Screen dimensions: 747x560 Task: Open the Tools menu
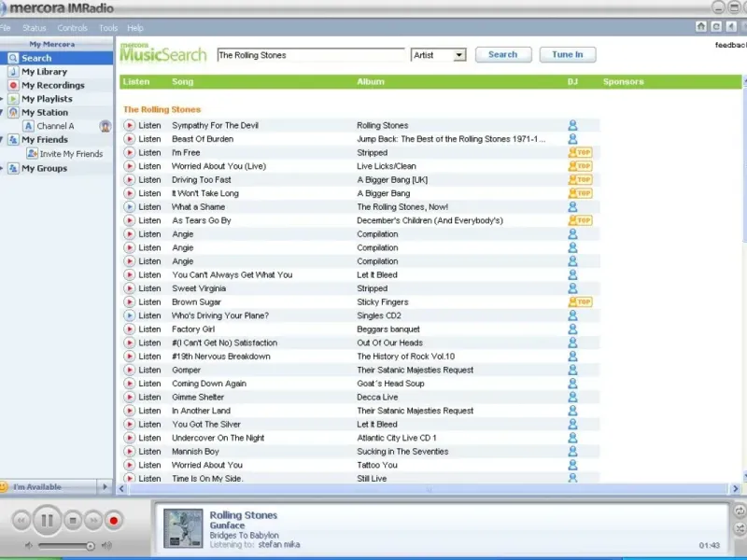[x=108, y=28]
